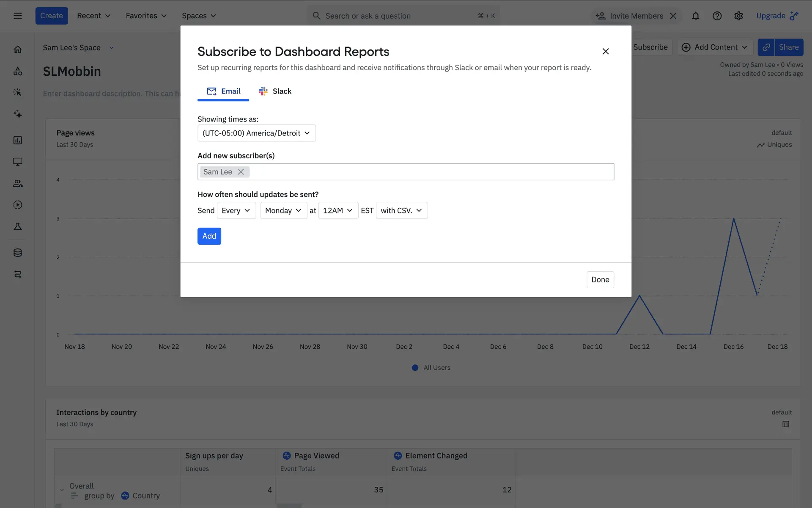Open the timezone America/Detroit dropdown
This screenshot has height=508, width=812.
pos(256,133)
